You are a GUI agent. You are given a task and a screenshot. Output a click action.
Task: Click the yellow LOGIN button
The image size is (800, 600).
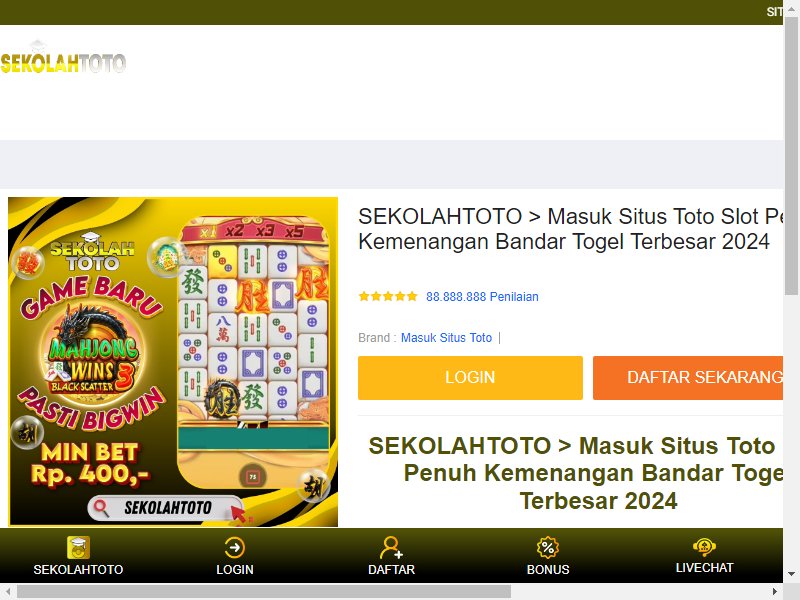tap(470, 378)
